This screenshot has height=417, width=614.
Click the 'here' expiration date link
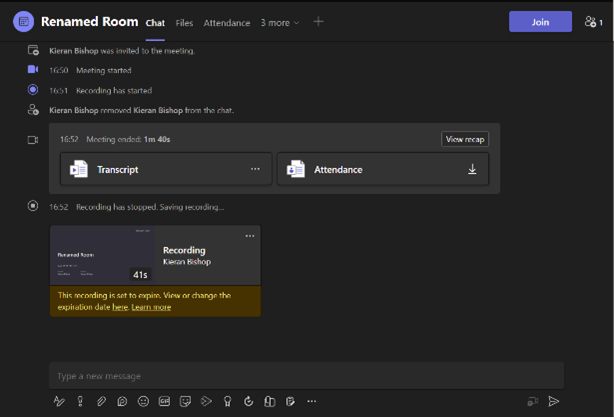120,307
